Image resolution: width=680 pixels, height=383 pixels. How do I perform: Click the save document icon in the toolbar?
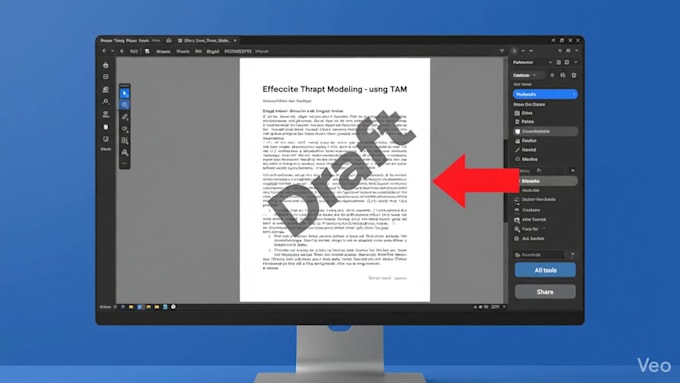[147, 51]
